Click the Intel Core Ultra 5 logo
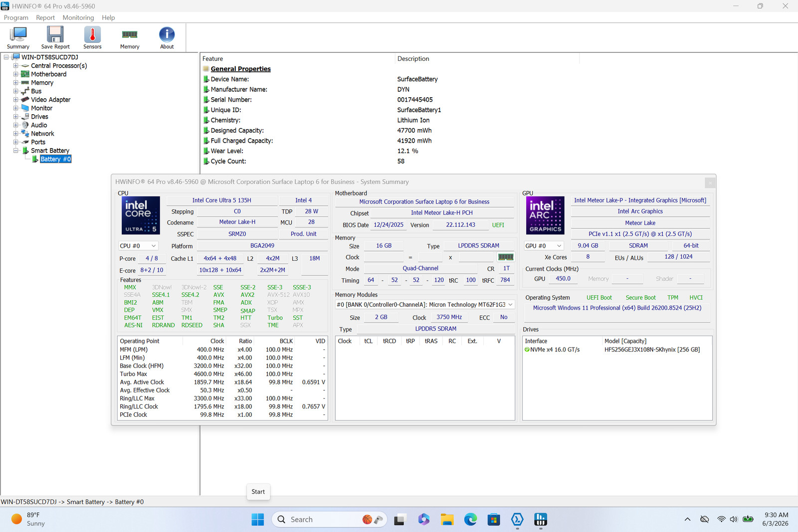The height and width of the screenshot is (532, 798). pos(141,215)
